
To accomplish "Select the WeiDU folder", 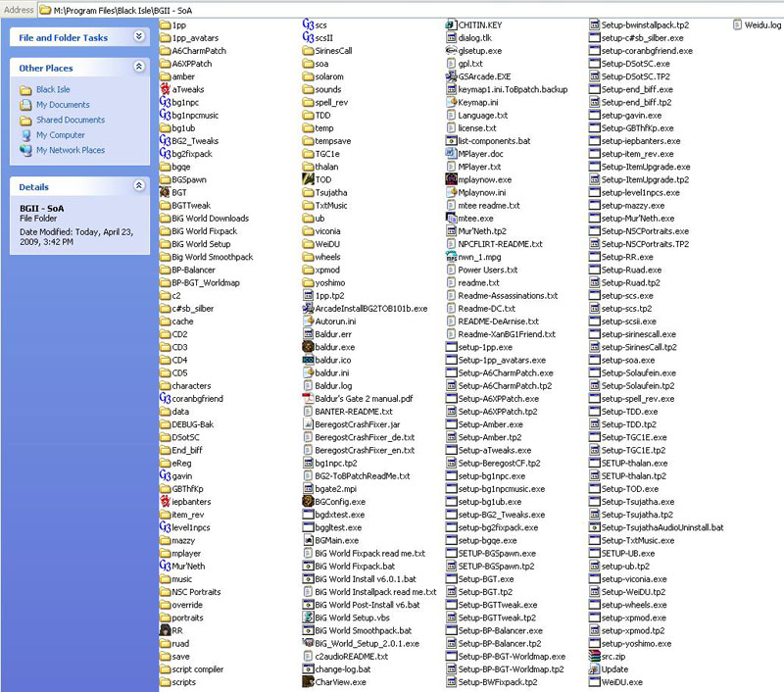I will click(x=321, y=244).
